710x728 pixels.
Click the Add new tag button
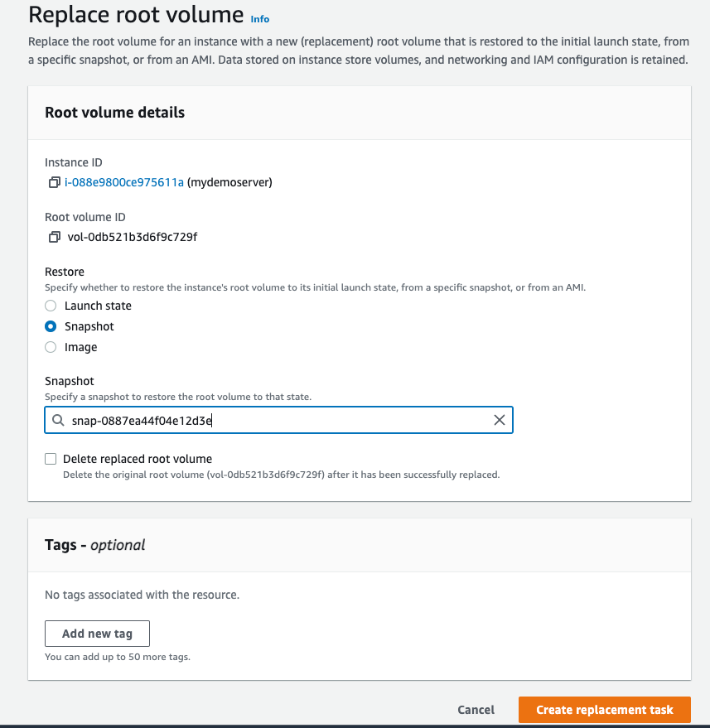(97, 634)
